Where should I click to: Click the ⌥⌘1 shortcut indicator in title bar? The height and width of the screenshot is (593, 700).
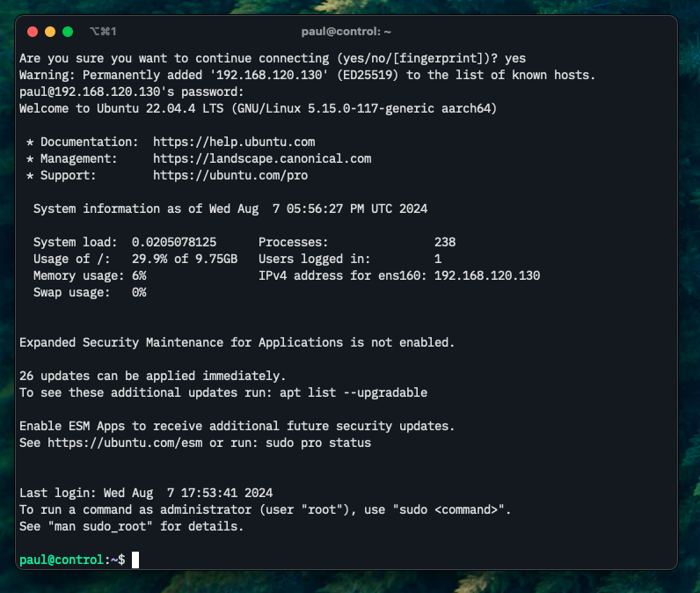pos(103,32)
